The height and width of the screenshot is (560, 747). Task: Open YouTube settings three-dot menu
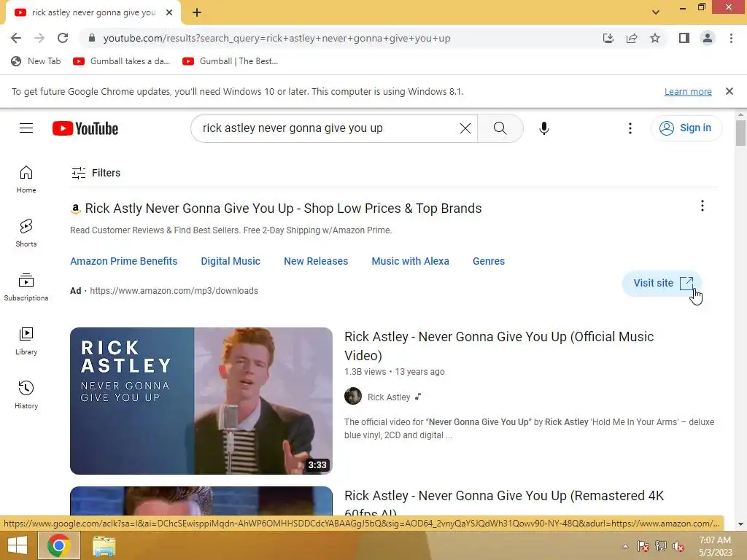pos(630,128)
